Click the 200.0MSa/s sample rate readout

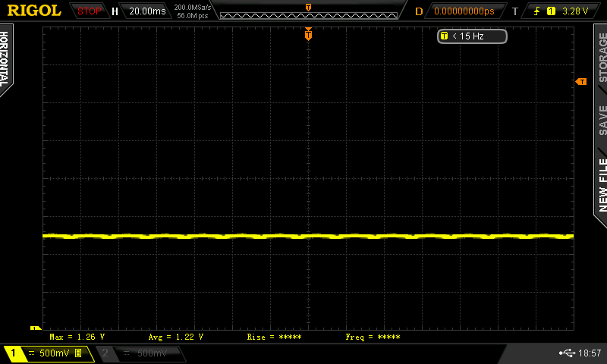pyautogui.click(x=193, y=8)
